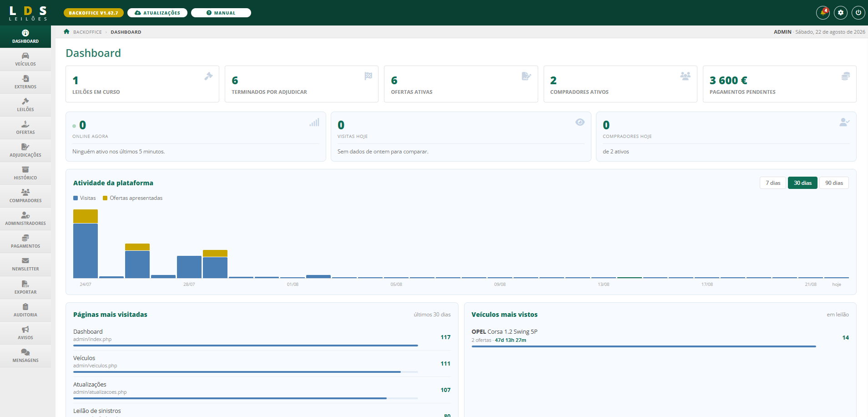Open Externos in the sidebar

[x=25, y=82]
